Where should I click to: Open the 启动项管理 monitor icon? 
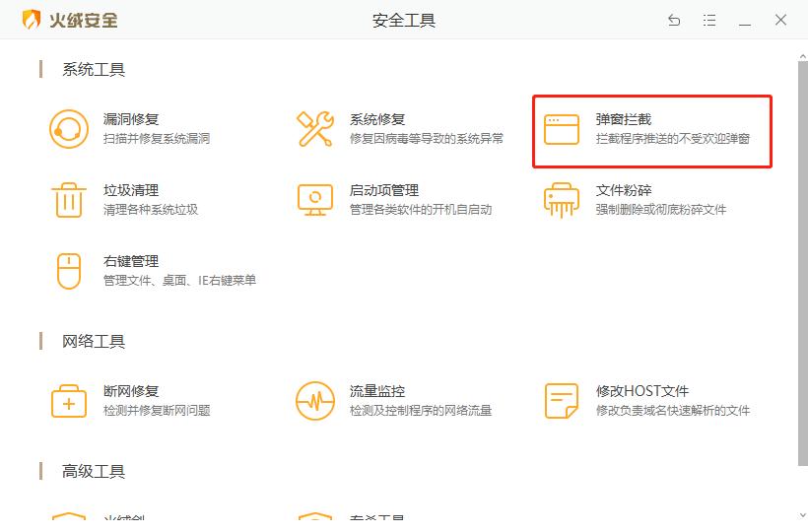[315, 200]
